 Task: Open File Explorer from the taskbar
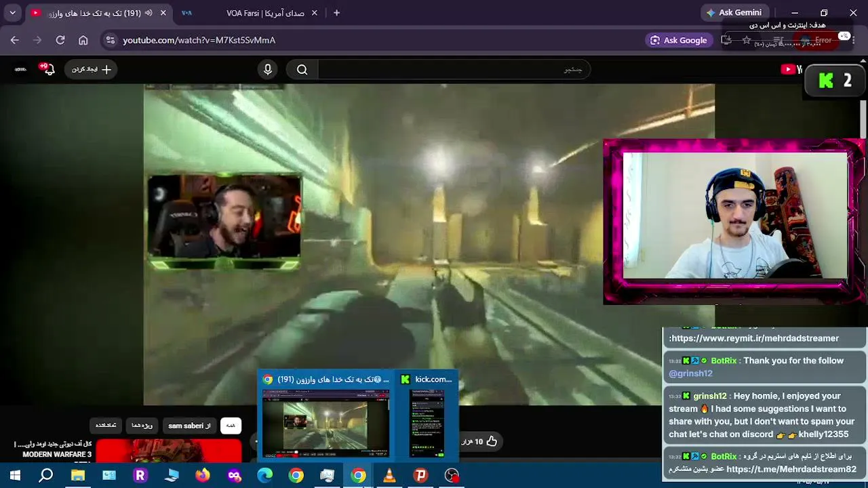(78, 476)
